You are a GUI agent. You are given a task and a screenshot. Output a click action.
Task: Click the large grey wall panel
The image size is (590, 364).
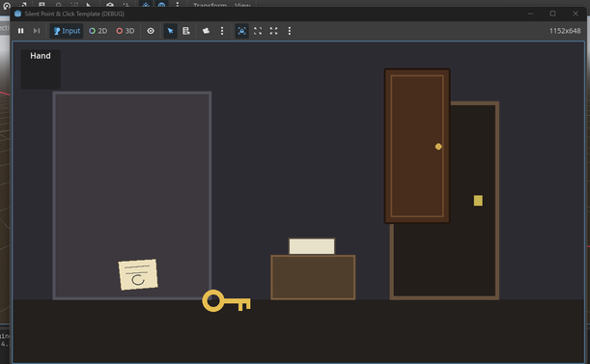132,195
